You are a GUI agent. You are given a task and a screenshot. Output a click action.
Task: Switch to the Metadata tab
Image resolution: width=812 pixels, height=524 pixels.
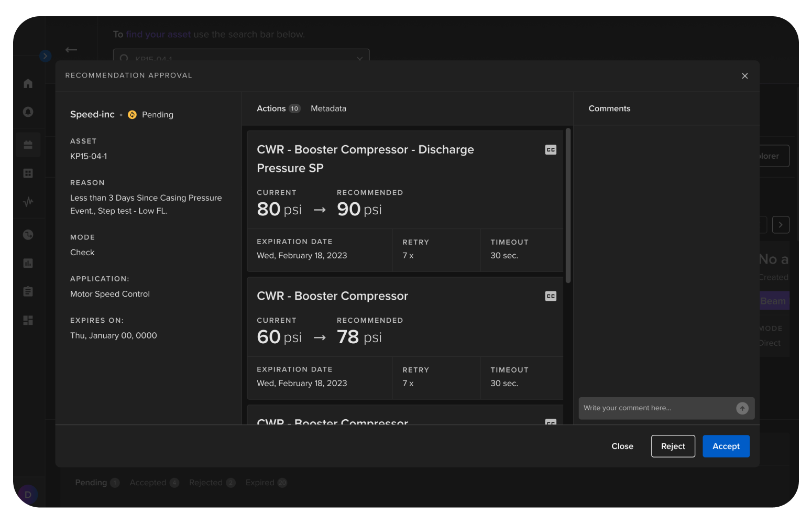tap(328, 108)
